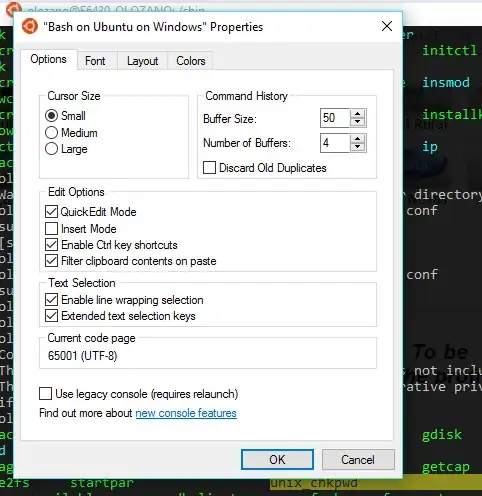The width and height of the screenshot is (482, 496).
Task: Switch to the Colors tab
Action: (x=190, y=61)
